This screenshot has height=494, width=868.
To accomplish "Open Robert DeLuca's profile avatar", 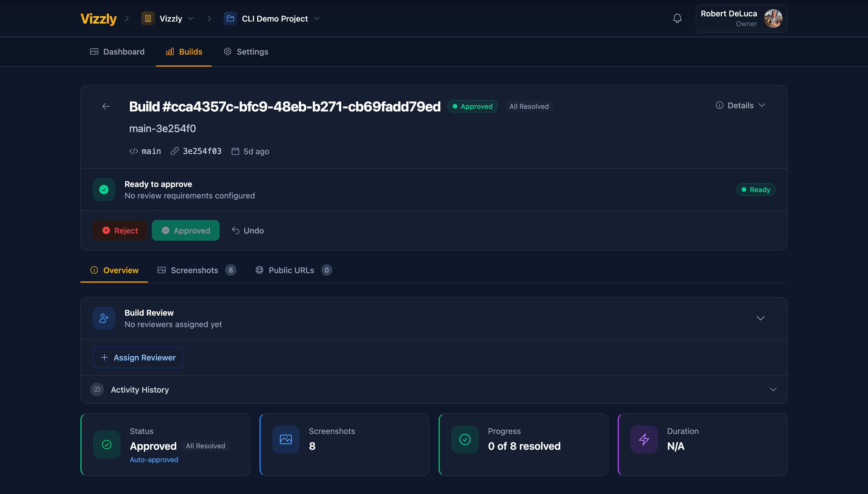I will click(773, 18).
